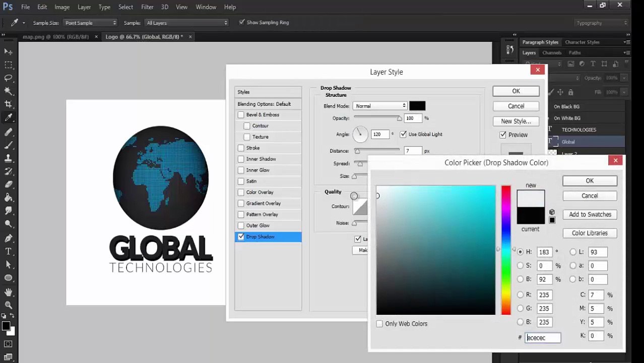
Task: Click the type layer filter icon in Layers panel
Action: click(x=593, y=64)
